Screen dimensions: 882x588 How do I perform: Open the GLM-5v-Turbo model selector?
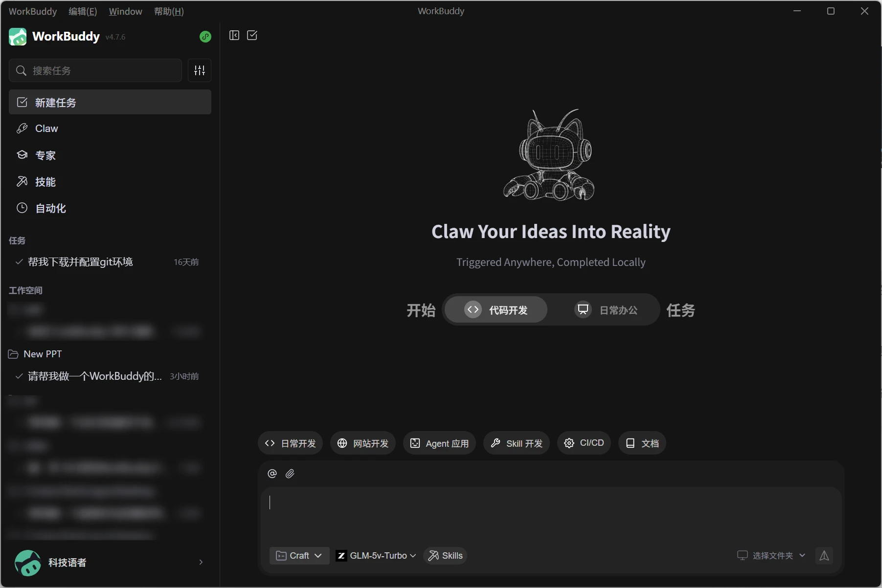376,556
